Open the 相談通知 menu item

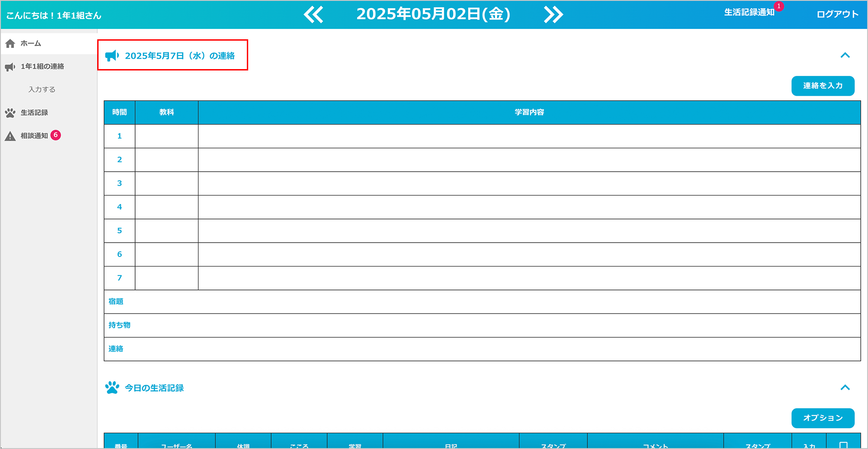(x=34, y=136)
